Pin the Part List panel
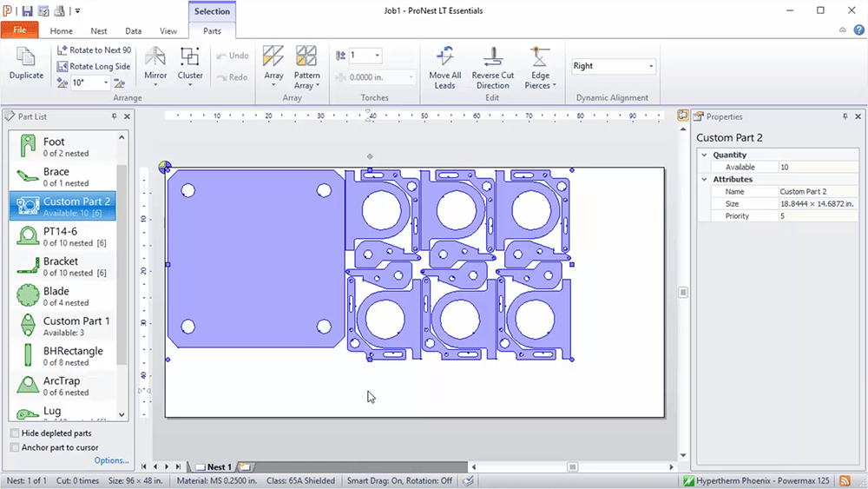 [x=114, y=116]
